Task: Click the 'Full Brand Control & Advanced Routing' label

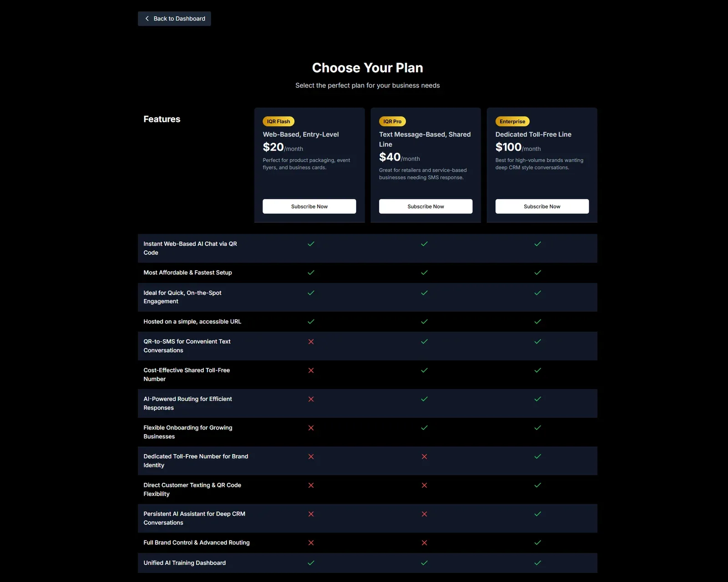Action: click(x=197, y=542)
